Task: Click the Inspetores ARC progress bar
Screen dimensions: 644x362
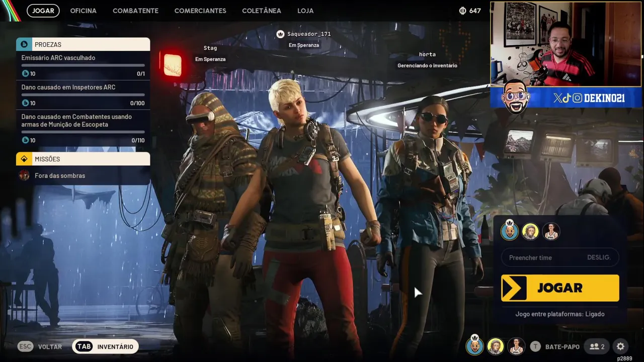Action: pyautogui.click(x=83, y=95)
